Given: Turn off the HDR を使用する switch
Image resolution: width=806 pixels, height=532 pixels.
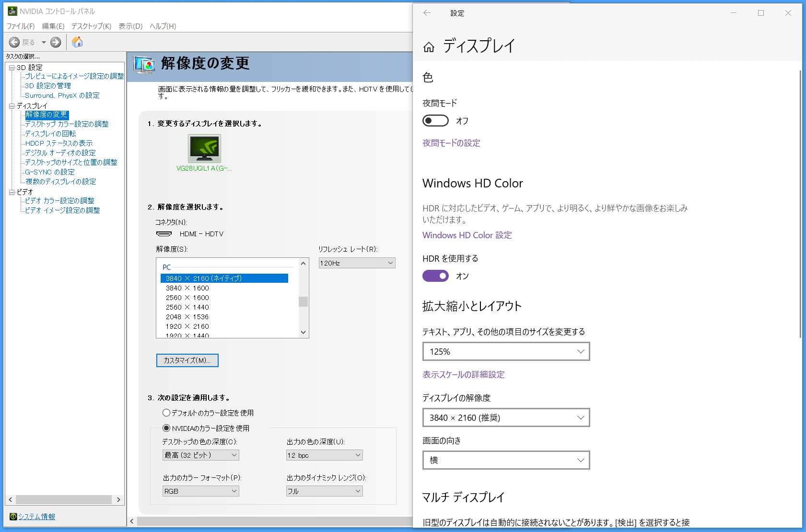Looking at the screenshot, I should pos(435,276).
